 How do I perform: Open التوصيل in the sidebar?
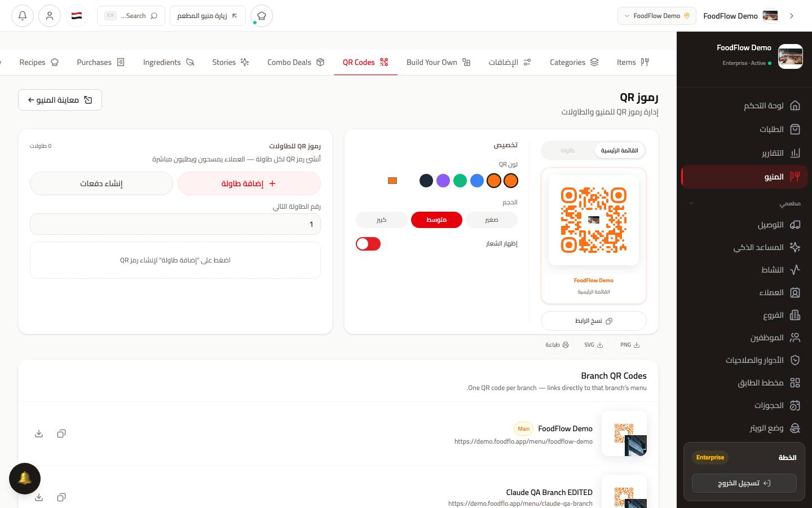click(x=744, y=225)
